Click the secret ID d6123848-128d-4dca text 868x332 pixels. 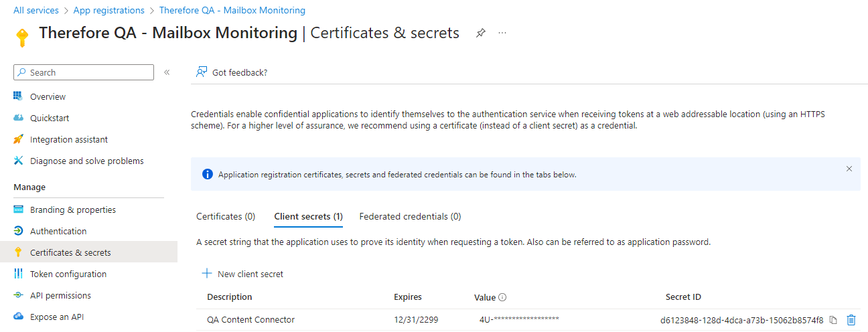(742, 320)
